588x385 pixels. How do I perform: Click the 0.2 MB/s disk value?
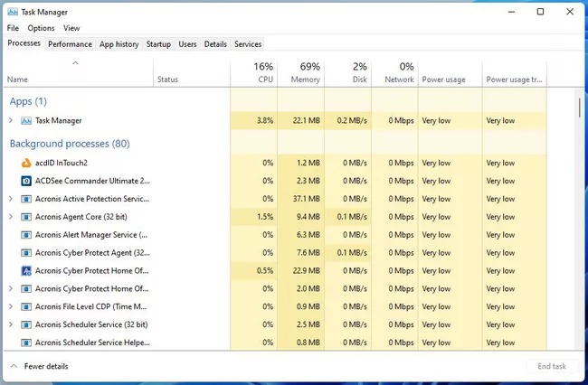point(352,120)
